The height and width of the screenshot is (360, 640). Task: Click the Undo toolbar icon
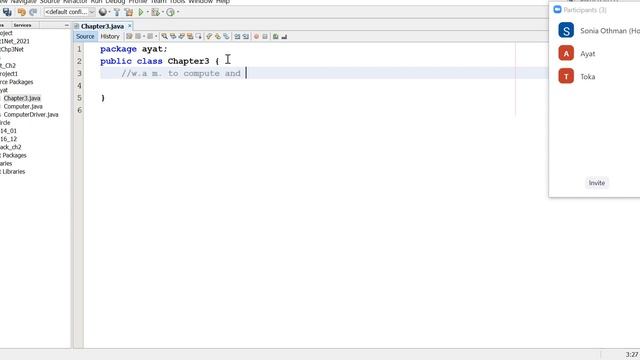22,12
